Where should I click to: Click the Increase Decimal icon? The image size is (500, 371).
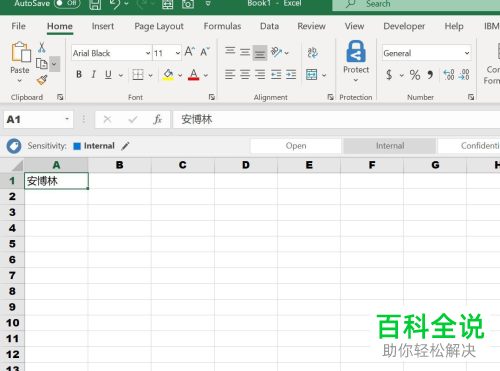[x=449, y=75]
